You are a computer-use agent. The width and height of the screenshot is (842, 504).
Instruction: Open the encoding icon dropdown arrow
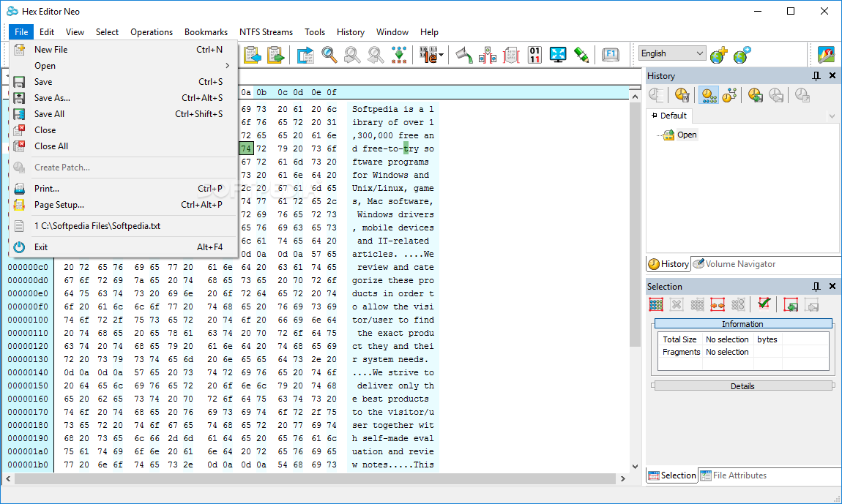(442, 55)
